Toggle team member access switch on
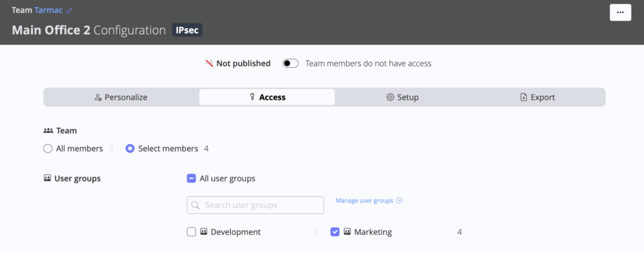This screenshot has width=644, height=253. pyautogui.click(x=290, y=63)
